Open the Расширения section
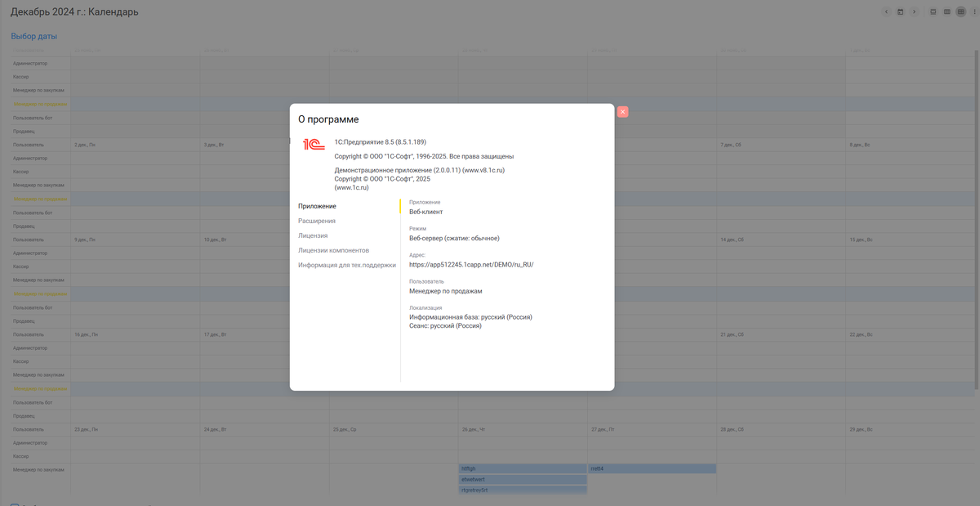This screenshot has height=506, width=980. click(x=317, y=221)
